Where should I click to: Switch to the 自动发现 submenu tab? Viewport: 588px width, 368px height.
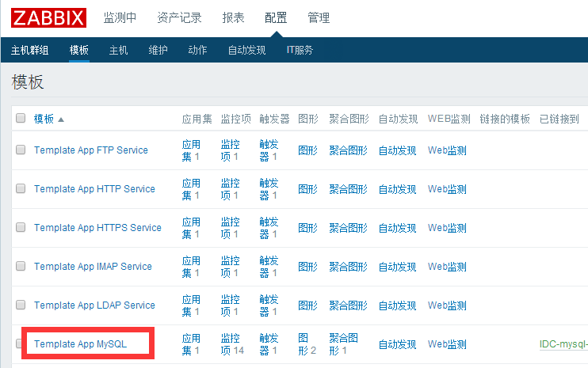(x=246, y=50)
